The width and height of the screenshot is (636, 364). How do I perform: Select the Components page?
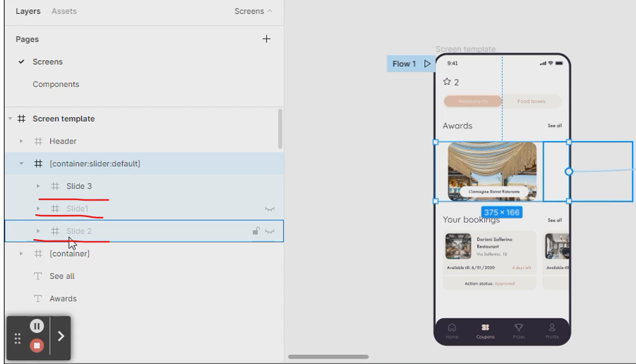(x=56, y=84)
